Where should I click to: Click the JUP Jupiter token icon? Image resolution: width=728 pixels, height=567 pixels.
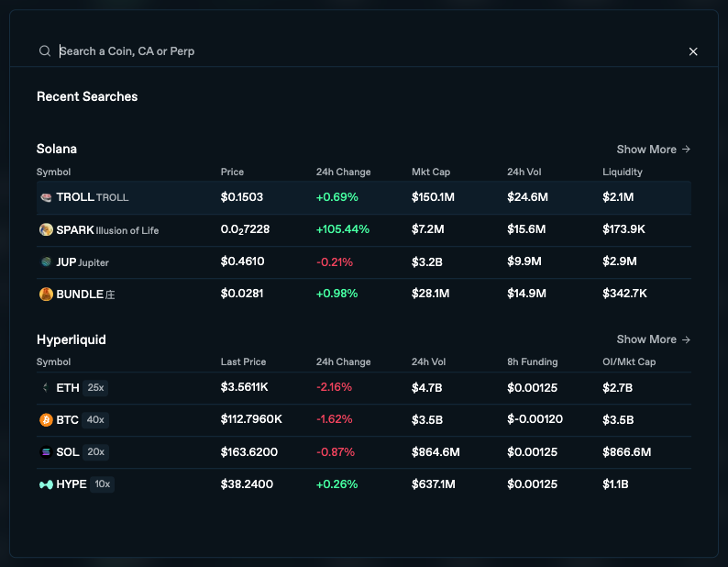click(46, 261)
